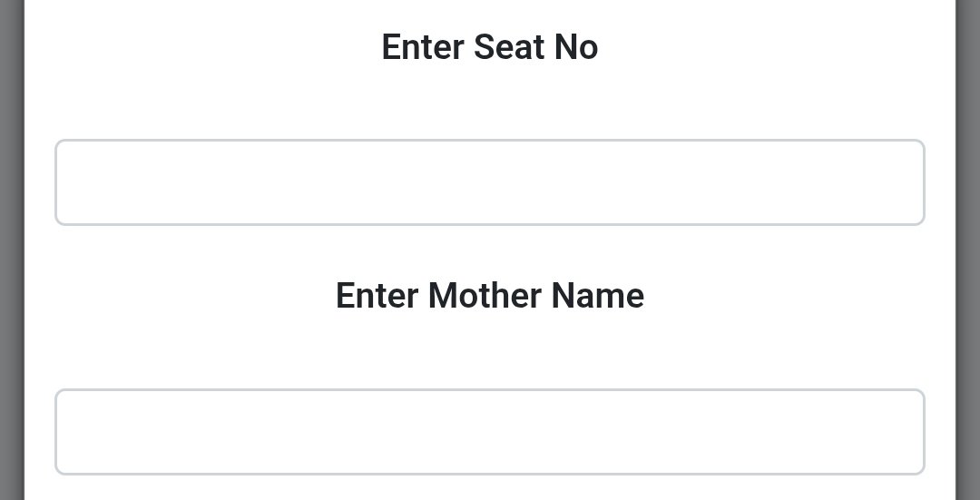Click the 'Enter Mother Name' label
The width and height of the screenshot is (980, 500).
point(489,296)
